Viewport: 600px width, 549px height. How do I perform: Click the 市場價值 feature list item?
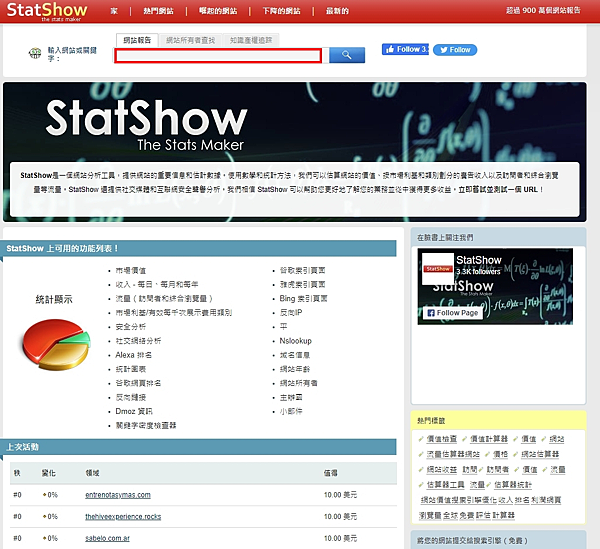click(130, 270)
